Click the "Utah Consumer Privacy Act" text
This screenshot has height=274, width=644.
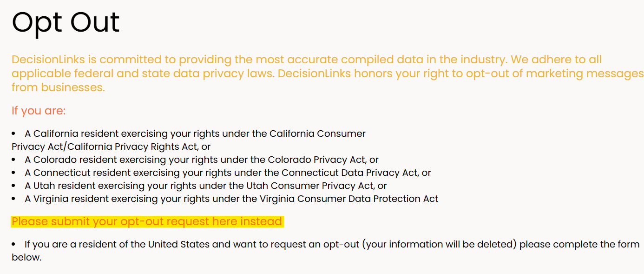point(322,186)
